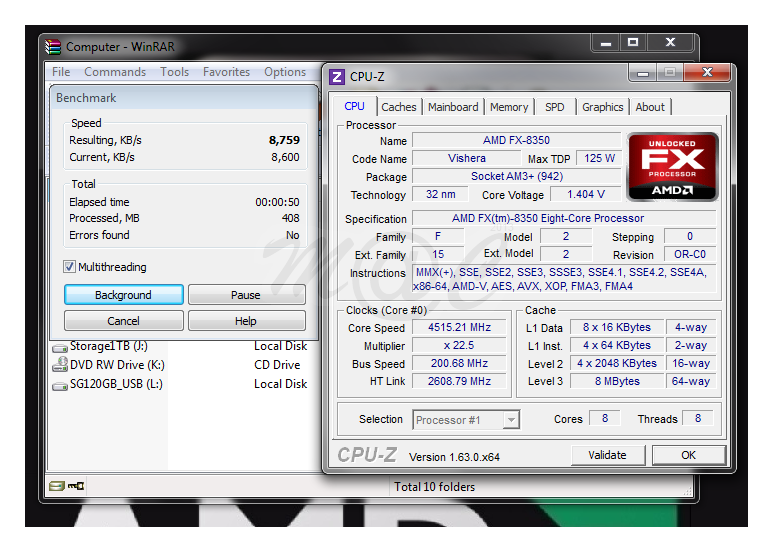Click the 4515.21 MHz core speed value
Image resolution: width=773 pixels, height=552 pixels.
coord(459,327)
